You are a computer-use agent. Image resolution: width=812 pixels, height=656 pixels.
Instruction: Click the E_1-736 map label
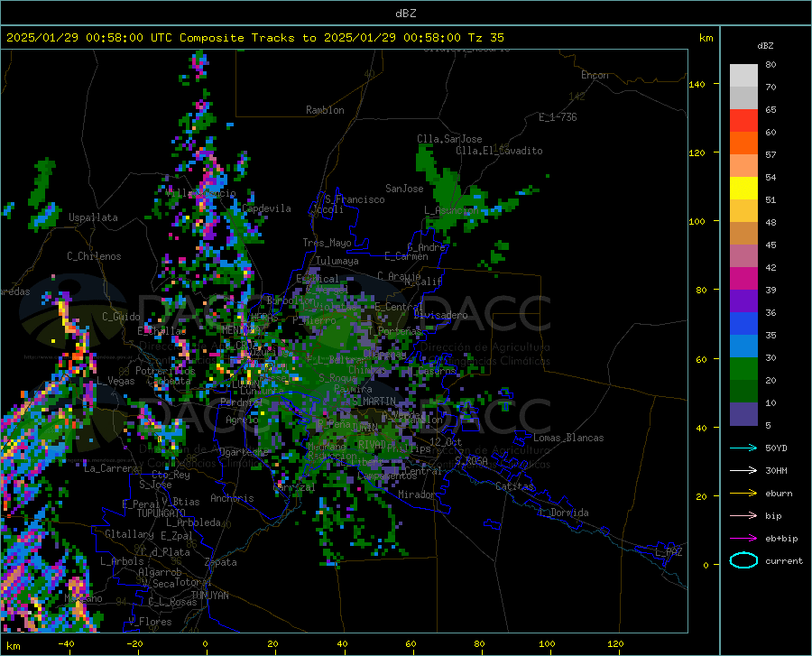click(558, 117)
